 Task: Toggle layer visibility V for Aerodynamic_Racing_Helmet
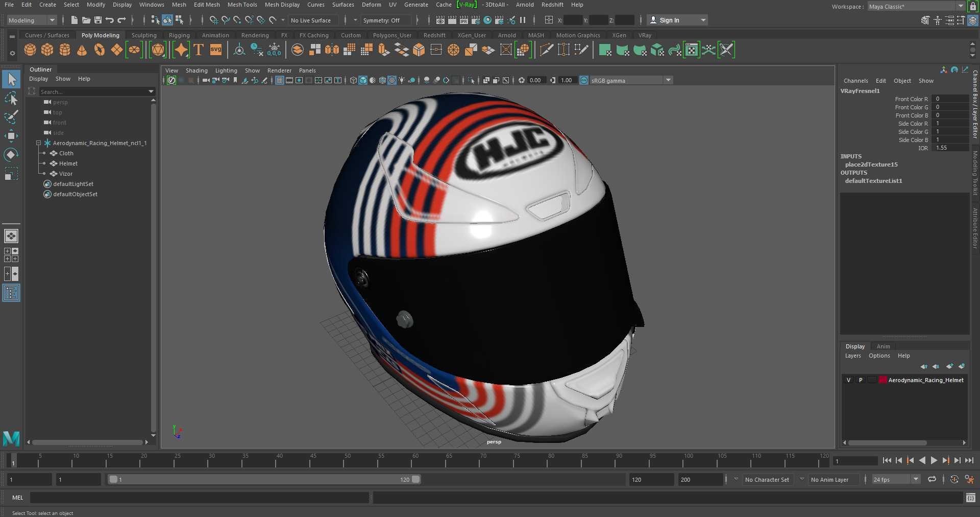click(848, 380)
